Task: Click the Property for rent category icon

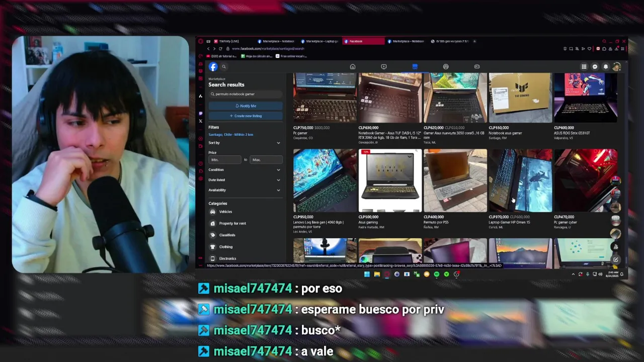Action: click(x=213, y=223)
